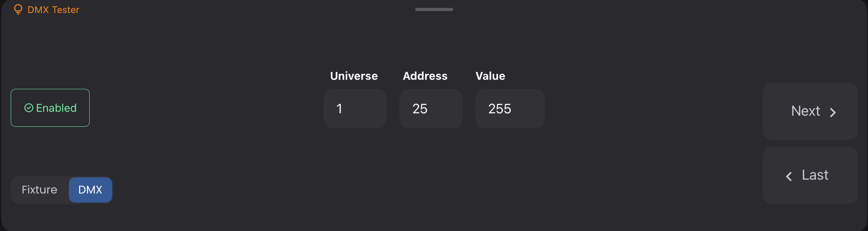This screenshot has width=868, height=231.
Task: Switch to the Fixture tab
Action: [x=39, y=190]
